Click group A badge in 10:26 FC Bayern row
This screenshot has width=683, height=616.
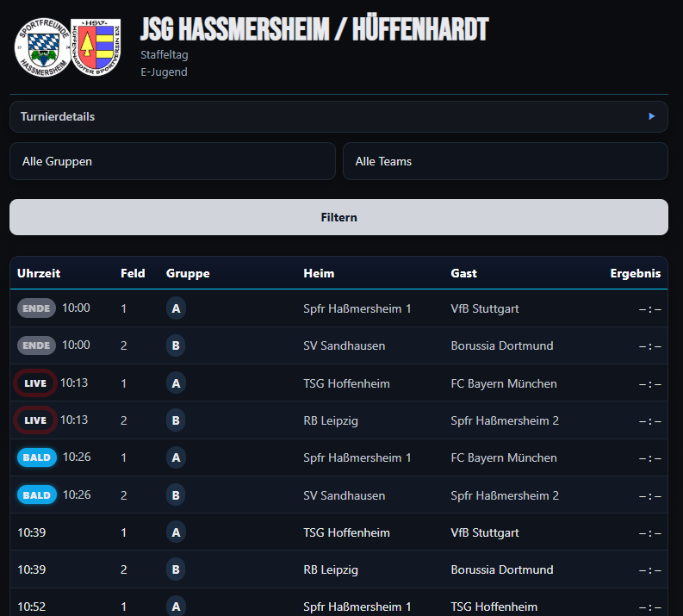176,457
